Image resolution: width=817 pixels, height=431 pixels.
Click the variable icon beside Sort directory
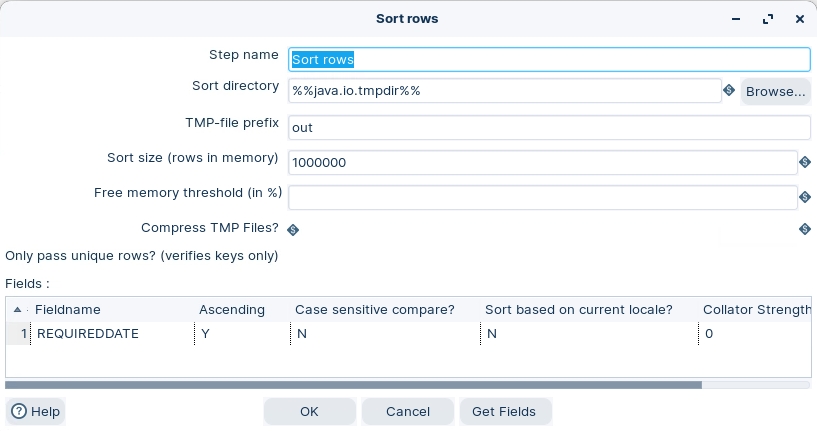pyautogui.click(x=729, y=91)
